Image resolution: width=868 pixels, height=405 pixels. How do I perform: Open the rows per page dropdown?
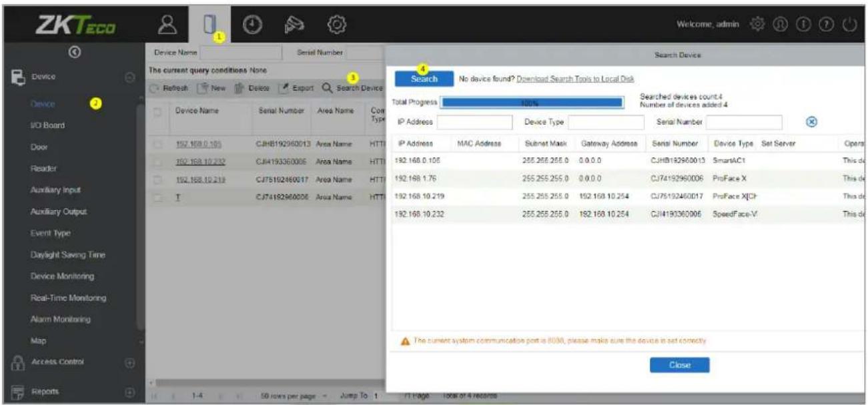tap(294, 396)
